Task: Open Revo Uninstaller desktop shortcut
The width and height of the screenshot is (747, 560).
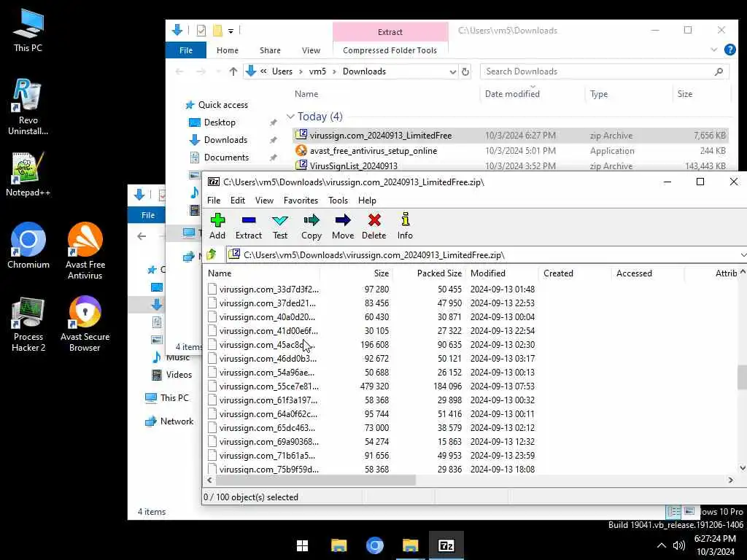Action: tap(28, 106)
